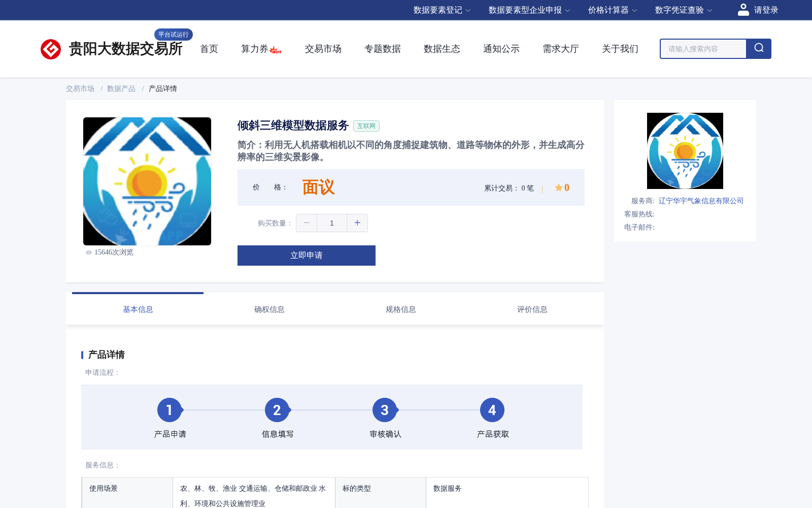Screen dimensions: 812x508
Task: Open 关于我们 navigation item
Action: [620, 49]
